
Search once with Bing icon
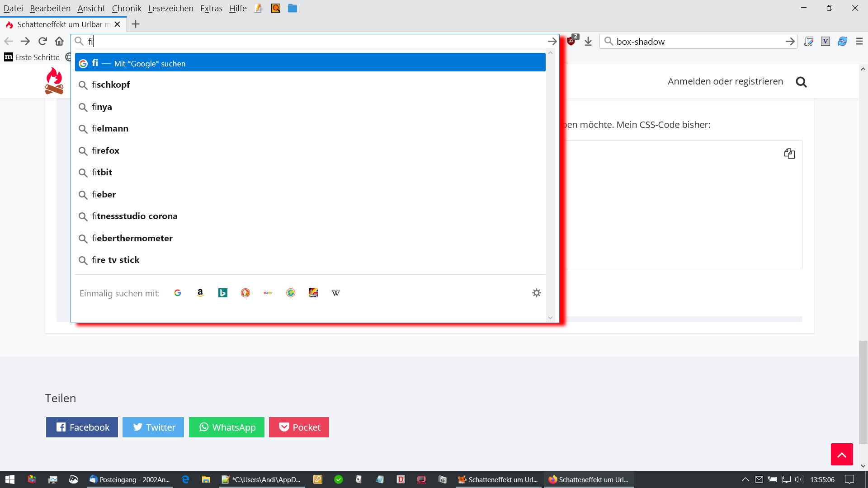click(223, 293)
